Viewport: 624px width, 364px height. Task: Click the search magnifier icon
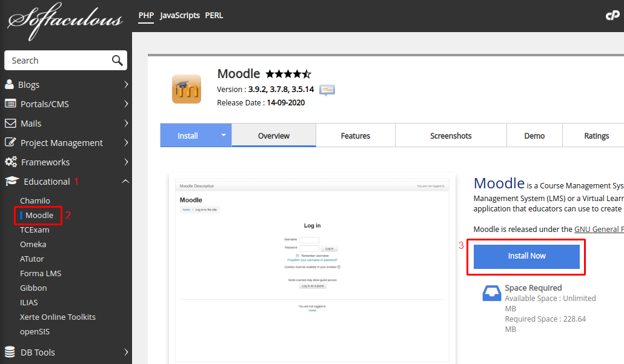tap(117, 61)
